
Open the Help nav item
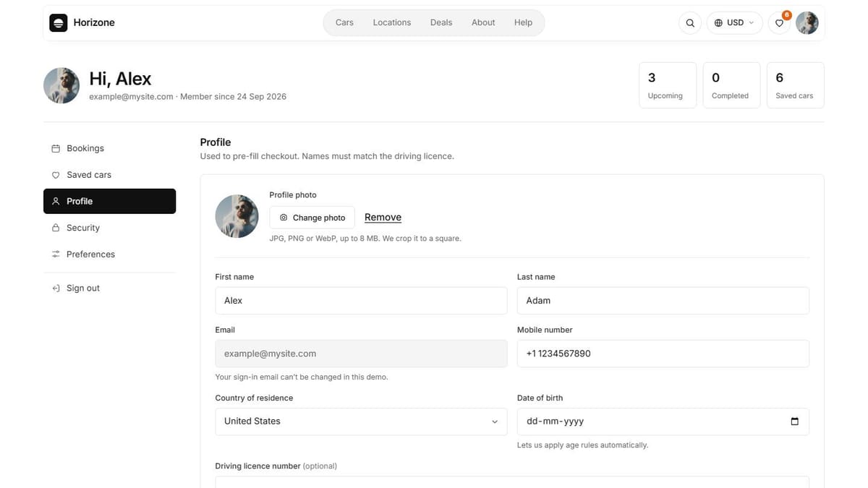pos(523,22)
